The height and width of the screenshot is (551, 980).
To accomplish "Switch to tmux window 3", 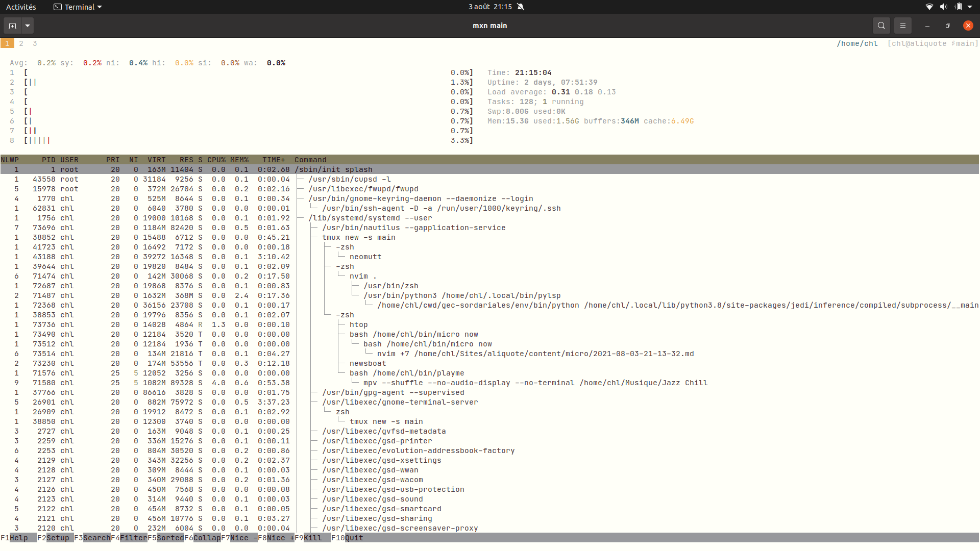I will (35, 43).
